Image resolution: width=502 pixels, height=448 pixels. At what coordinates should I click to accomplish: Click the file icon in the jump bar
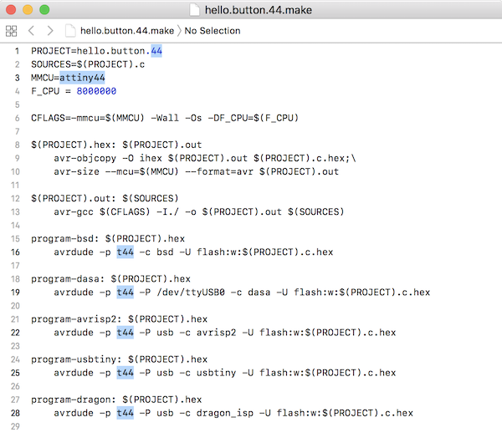(x=70, y=31)
